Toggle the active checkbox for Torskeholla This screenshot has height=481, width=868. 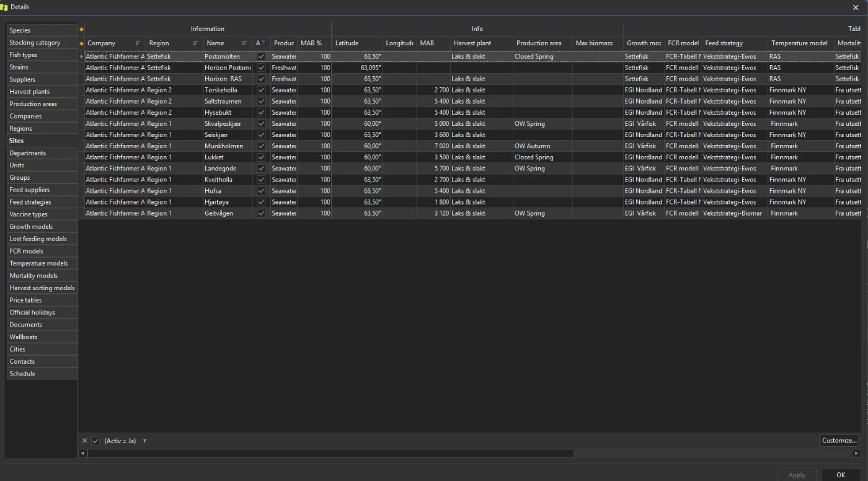point(261,90)
